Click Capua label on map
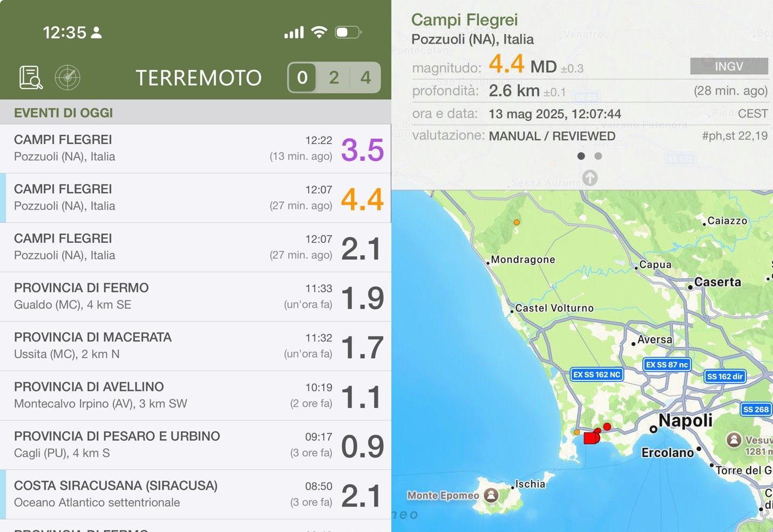 click(655, 264)
